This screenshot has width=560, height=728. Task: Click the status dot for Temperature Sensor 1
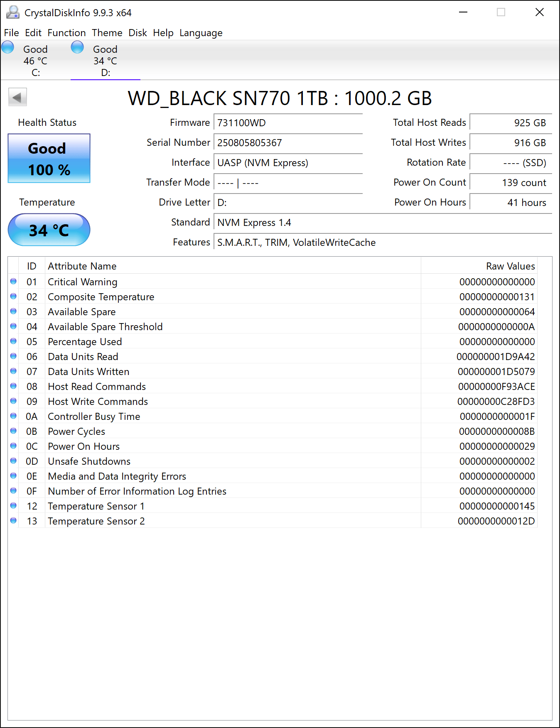click(x=13, y=506)
